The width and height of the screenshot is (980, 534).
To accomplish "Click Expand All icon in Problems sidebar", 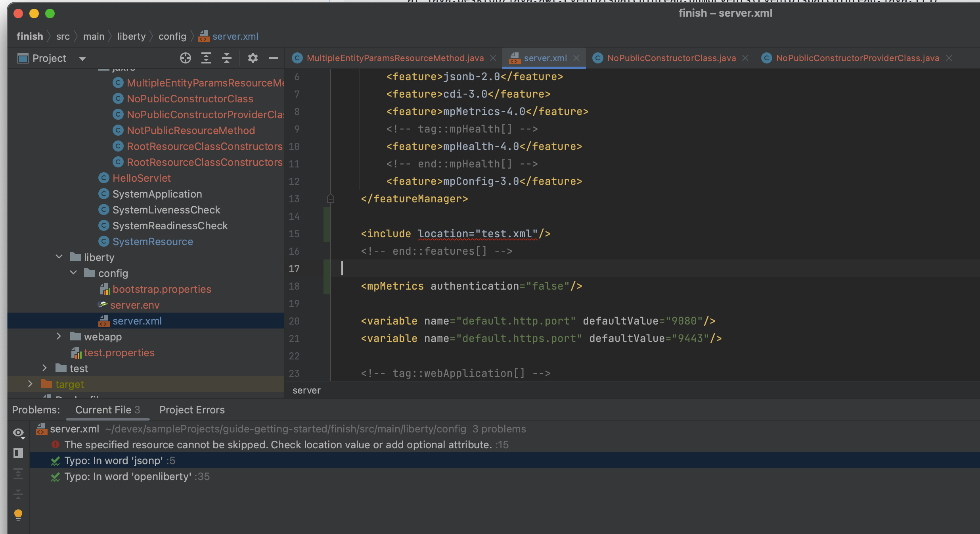I will click(18, 474).
